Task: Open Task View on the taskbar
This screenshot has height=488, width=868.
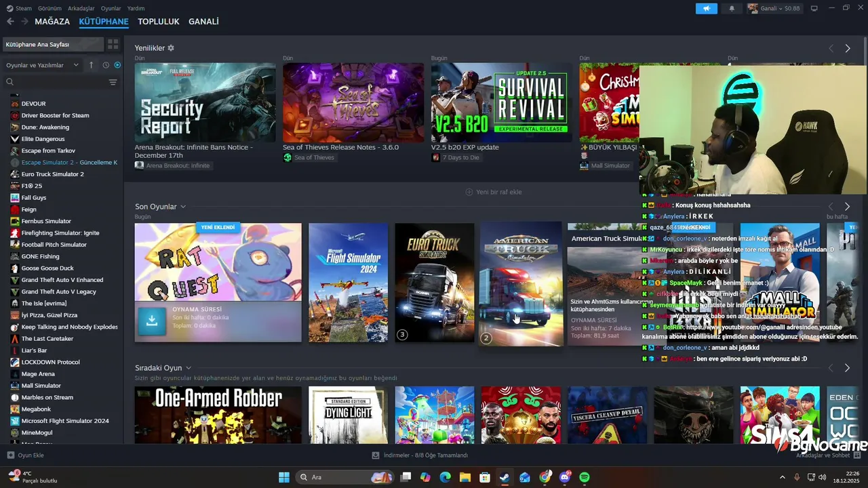Action: 406,477
